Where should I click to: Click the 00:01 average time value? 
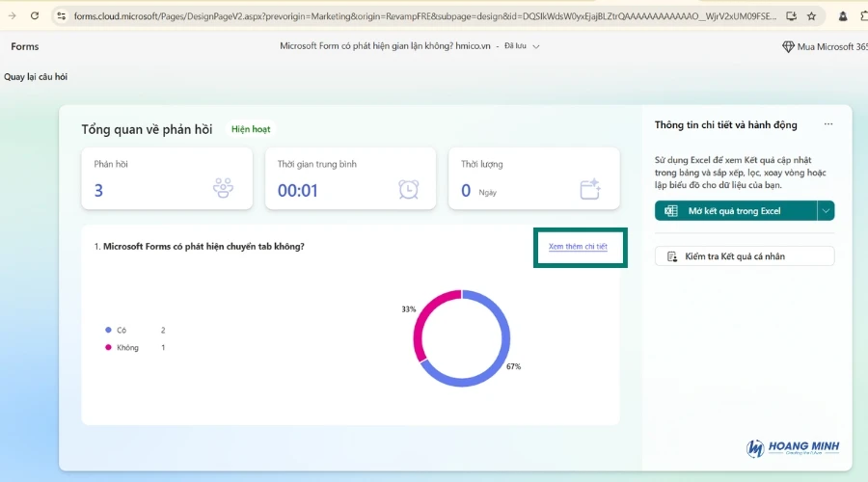click(298, 190)
